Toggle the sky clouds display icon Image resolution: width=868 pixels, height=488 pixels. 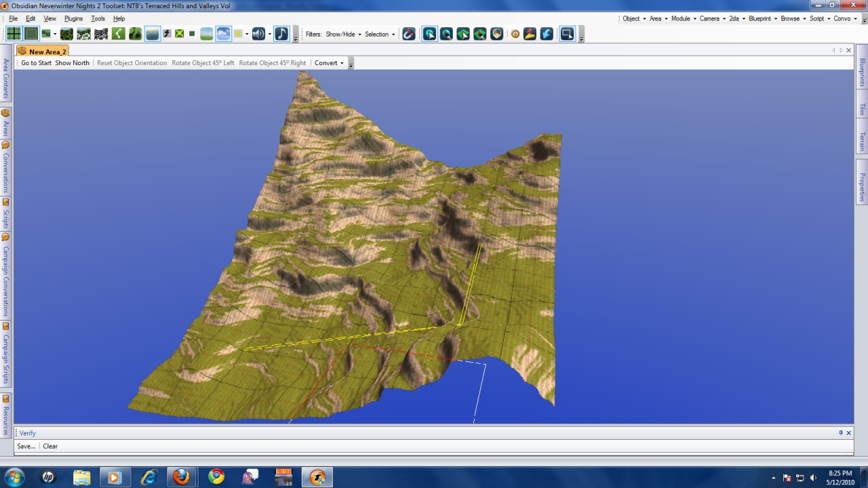223,34
